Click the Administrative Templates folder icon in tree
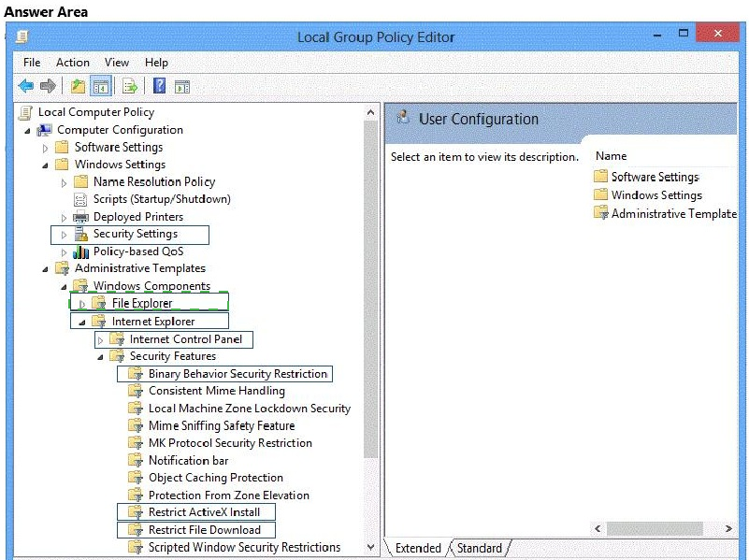This screenshot has width=749, height=560. 62,268
